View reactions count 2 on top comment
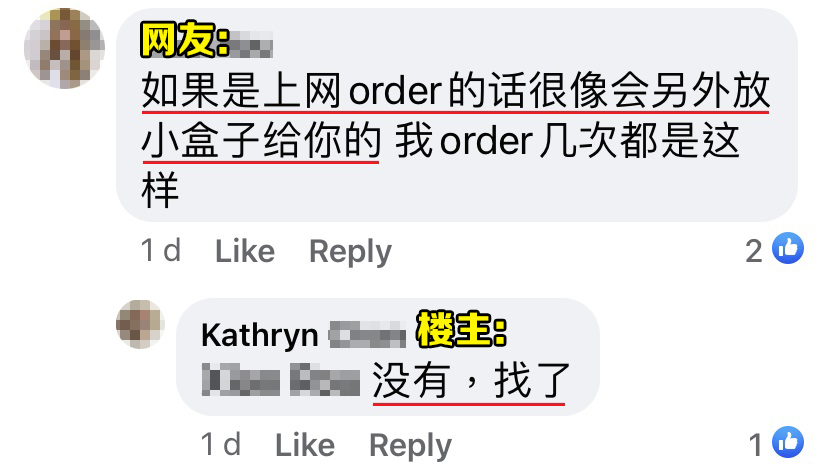828x464 pixels. click(754, 251)
